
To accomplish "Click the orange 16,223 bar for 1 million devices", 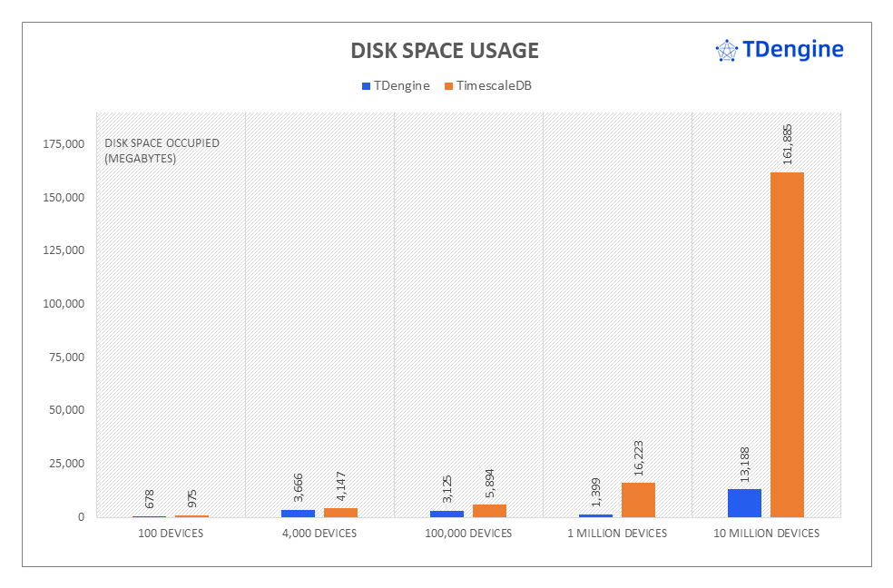I will (638, 499).
